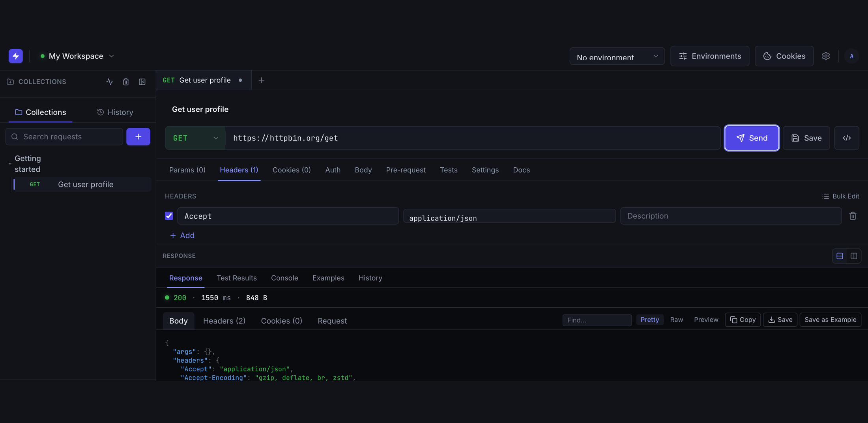Viewport: 868px width, 423px height.
Task: Send the request
Action: coord(752,138)
